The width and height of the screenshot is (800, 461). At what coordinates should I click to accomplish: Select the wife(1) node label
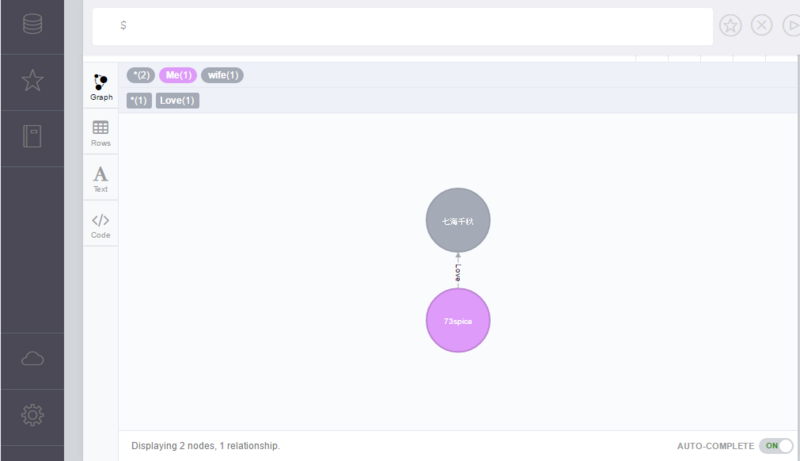pos(222,75)
